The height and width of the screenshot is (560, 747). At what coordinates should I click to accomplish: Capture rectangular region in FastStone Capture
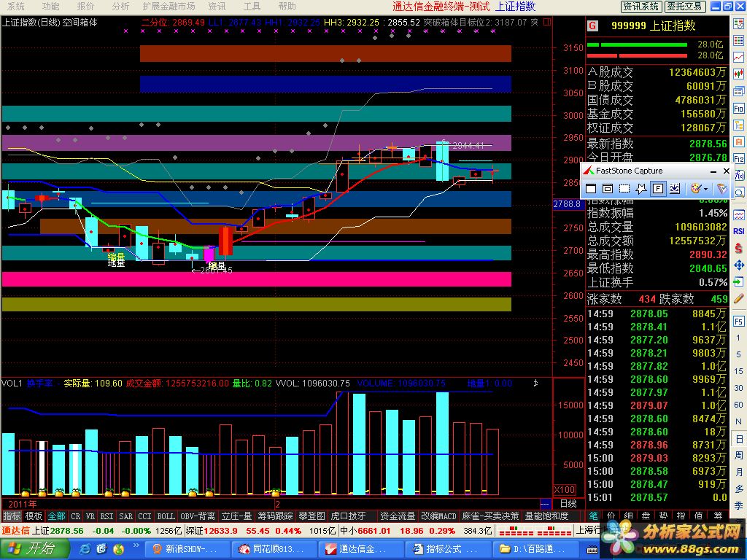tap(624, 189)
